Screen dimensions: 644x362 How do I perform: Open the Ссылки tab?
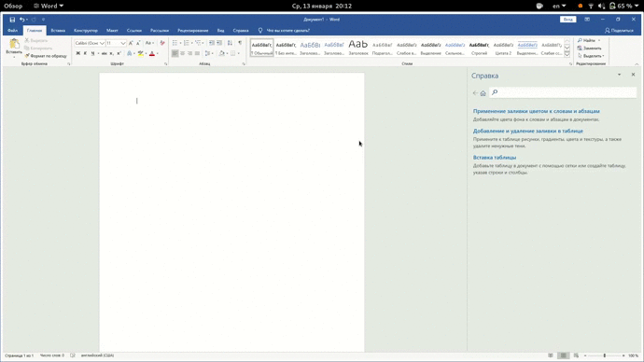133,31
